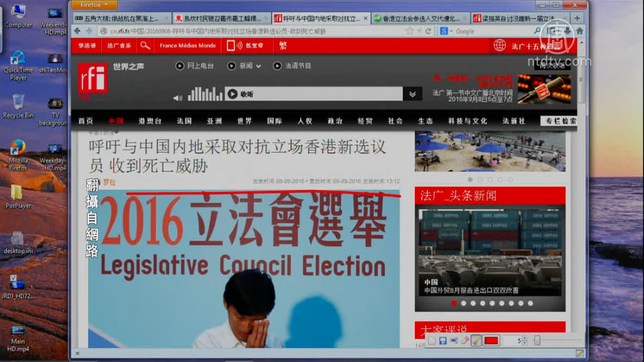Switch to the 香港立法会 browser tab
The width and height of the screenshot is (644, 362).
coord(420,19)
